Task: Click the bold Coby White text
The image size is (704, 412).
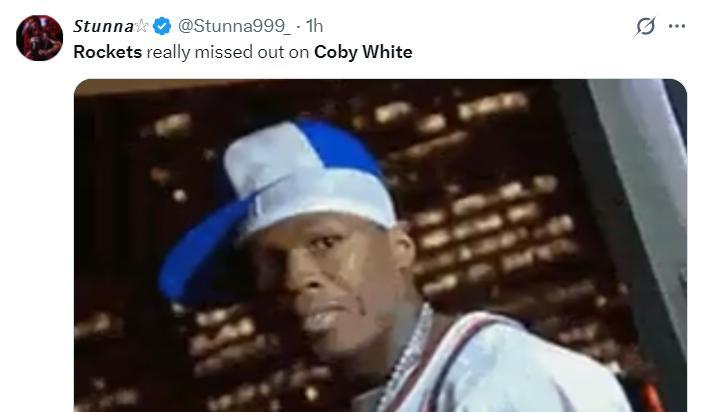Action: pyautogui.click(x=363, y=52)
